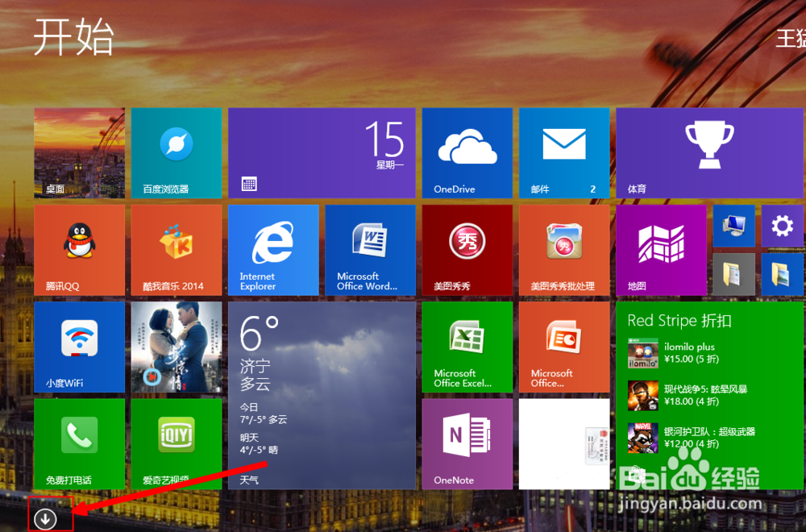The width and height of the screenshot is (806, 532).
Task: Launch 小度WiFi
Action: [x=79, y=347]
